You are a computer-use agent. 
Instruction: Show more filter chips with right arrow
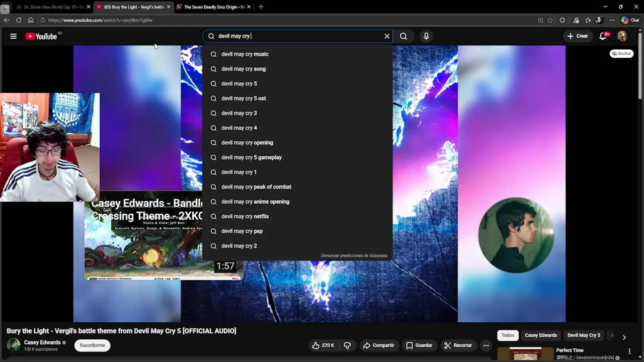click(624, 337)
